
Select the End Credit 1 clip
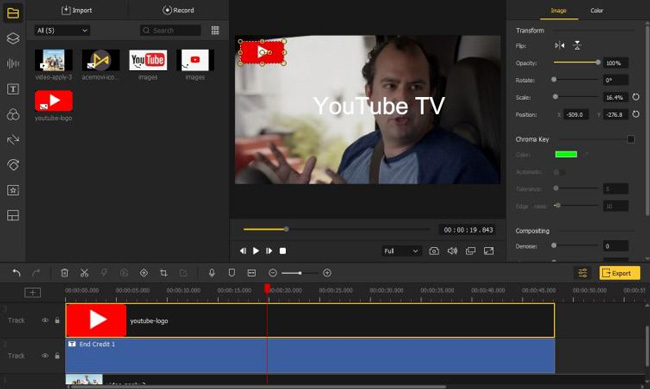[310, 356]
